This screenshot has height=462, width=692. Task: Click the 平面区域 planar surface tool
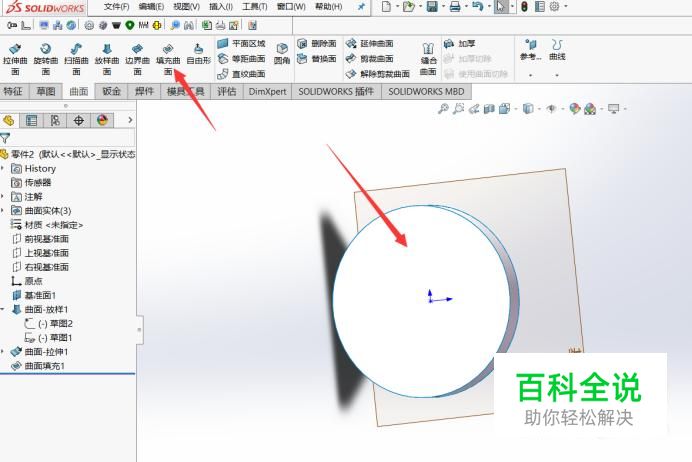(241, 43)
